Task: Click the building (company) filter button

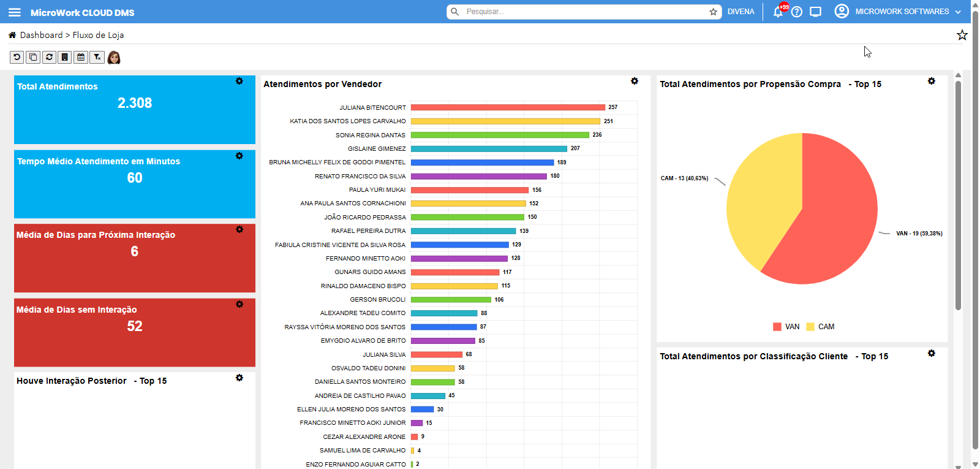Action: click(65, 57)
